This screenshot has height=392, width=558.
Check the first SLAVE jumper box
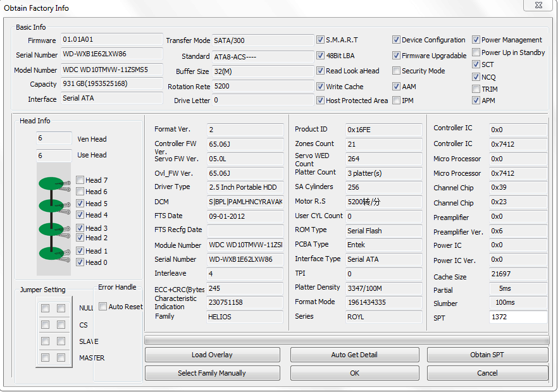tap(45, 341)
